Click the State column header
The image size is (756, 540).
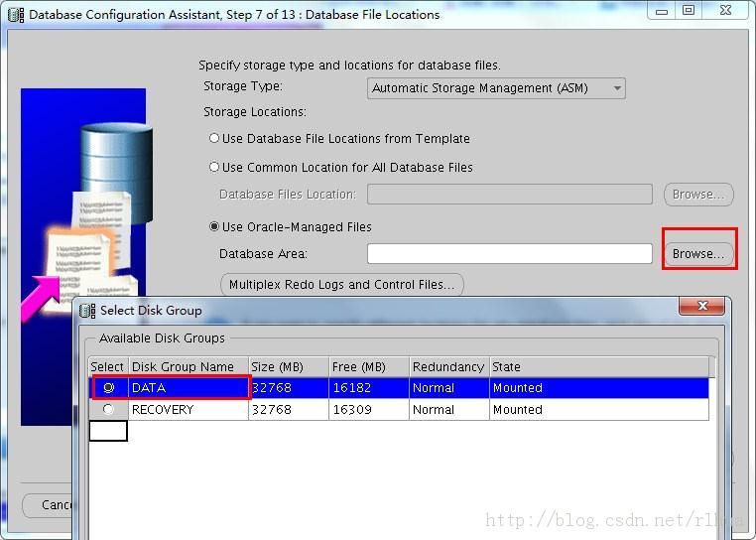click(x=599, y=367)
